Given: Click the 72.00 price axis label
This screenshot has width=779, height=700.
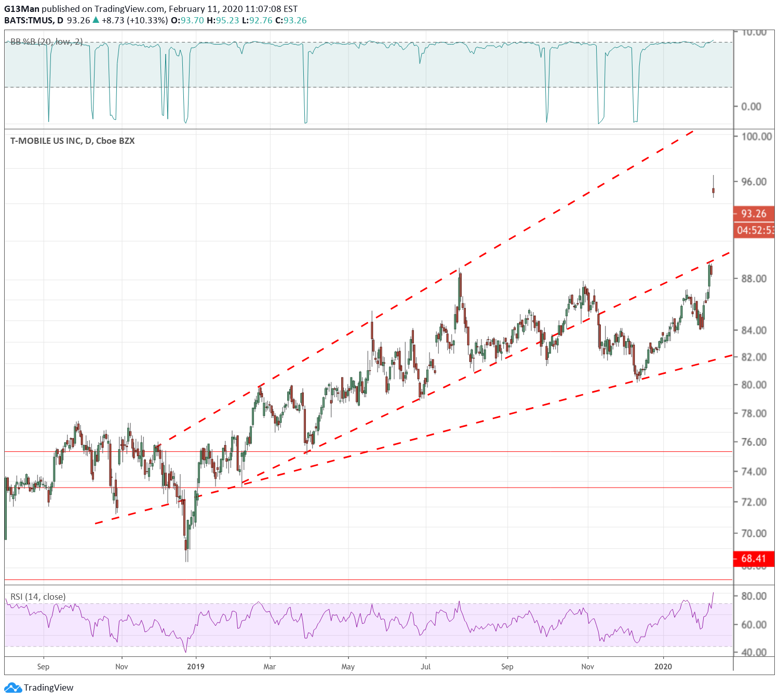Looking at the screenshot, I should click(754, 502).
